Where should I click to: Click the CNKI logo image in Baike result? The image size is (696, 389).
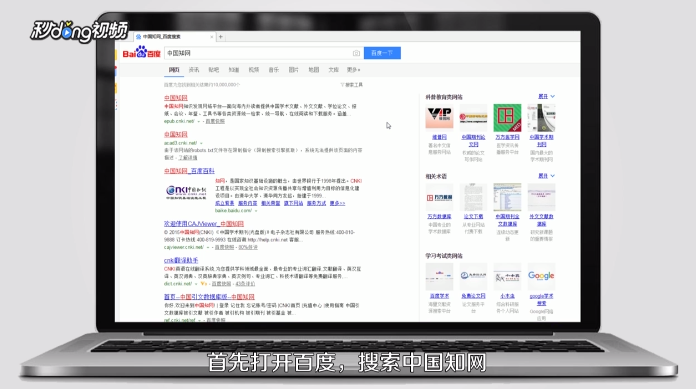click(186, 192)
